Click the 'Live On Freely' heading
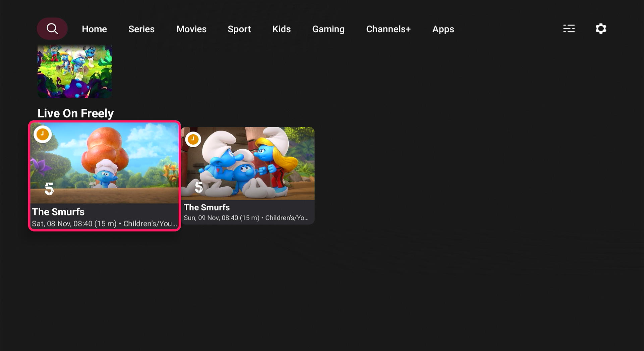 click(75, 113)
